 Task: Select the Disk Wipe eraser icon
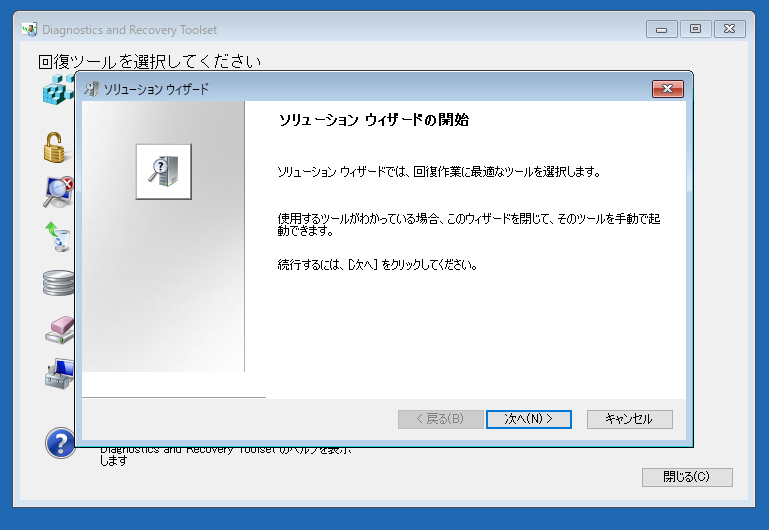click(x=60, y=329)
